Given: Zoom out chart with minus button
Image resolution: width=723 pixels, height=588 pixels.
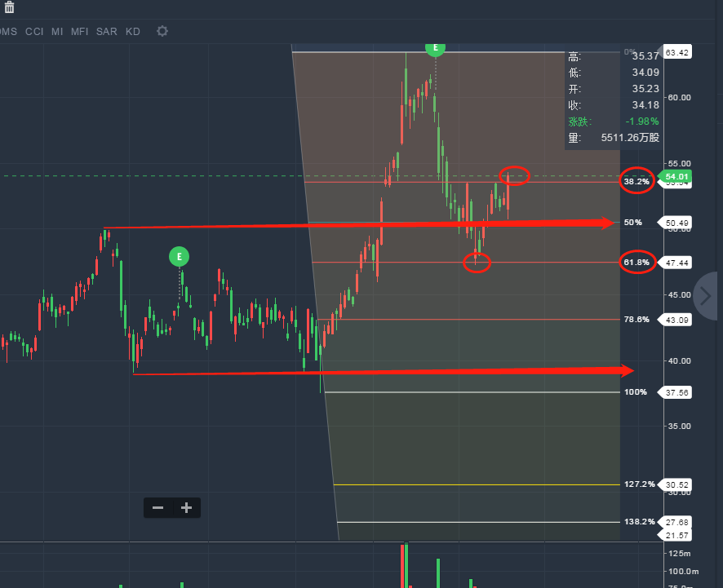Looking at the screenshot, I should tap(158, 508).
